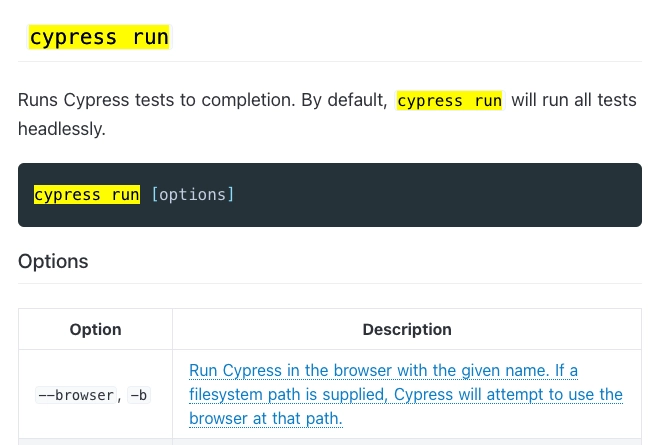
Task: Click the word 'headlessly.'
Action: pyautogui.click(x=62, y=129)
